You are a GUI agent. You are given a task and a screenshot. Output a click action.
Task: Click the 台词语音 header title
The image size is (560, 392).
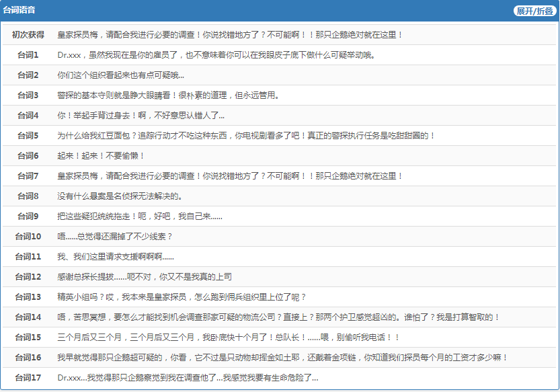19,11
